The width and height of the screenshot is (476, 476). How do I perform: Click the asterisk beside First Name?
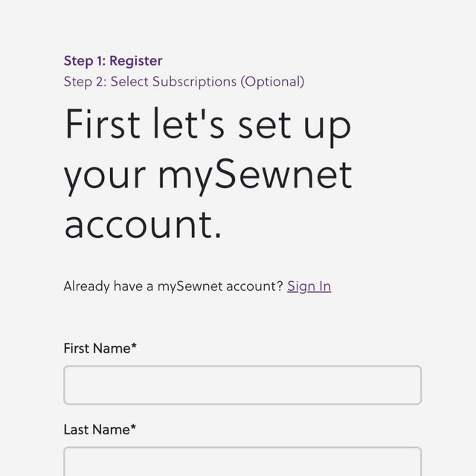coord(134,347)
